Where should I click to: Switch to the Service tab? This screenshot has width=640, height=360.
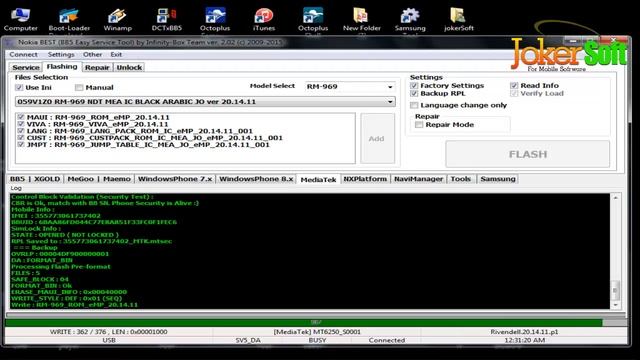pos(26,67)
